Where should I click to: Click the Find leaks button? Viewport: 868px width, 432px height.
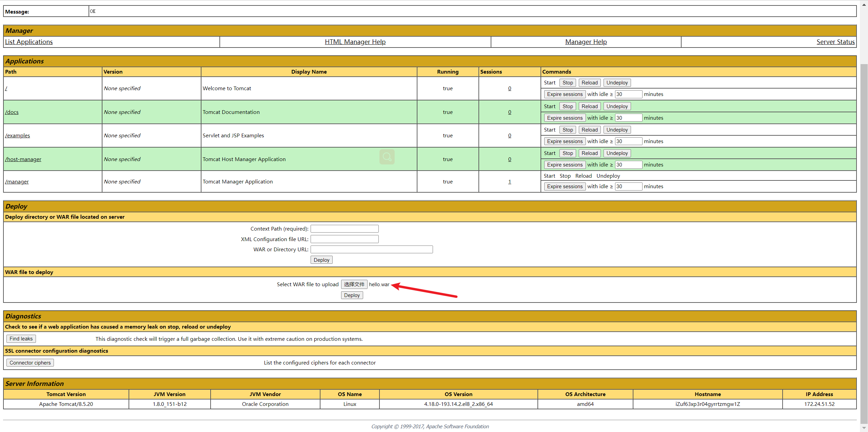click(21, 339)
